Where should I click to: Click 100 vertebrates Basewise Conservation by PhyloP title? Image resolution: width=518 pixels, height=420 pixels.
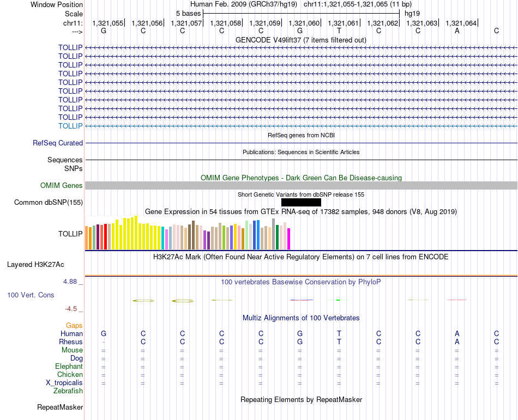coord(301,282)
